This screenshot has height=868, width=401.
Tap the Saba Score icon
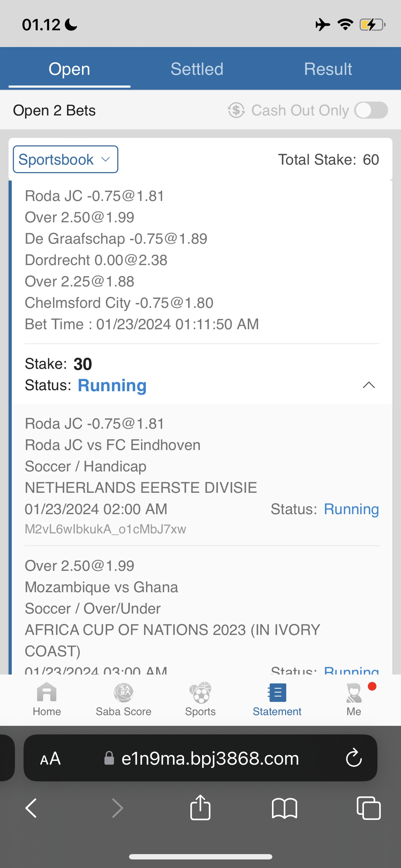[123, 693]
